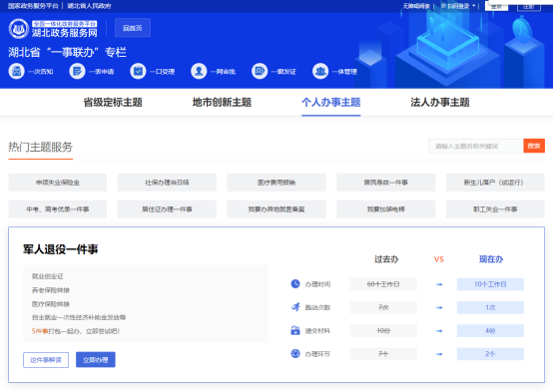Click the 一窗发证 certificate icon
This screenshot has width=553, height=392.
tap(260, 71)
